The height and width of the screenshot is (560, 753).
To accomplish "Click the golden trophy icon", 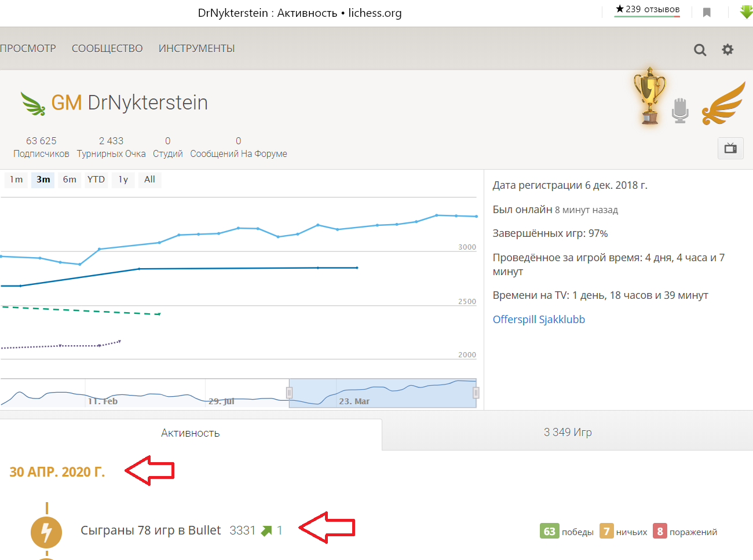I will point(649,96).
